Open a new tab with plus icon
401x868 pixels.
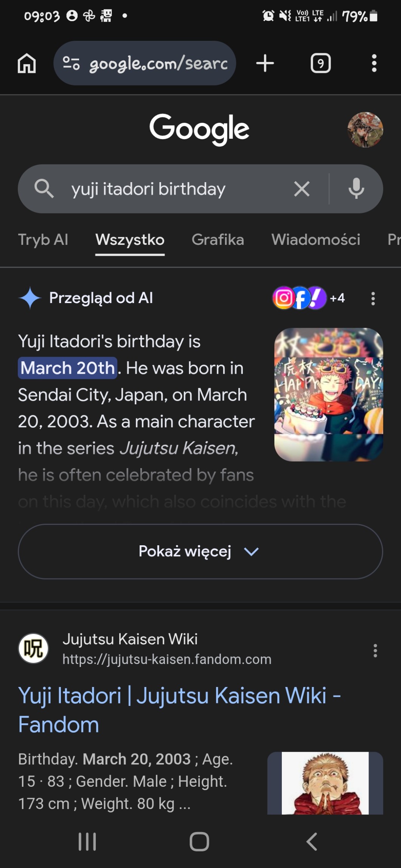click(265, 63)
